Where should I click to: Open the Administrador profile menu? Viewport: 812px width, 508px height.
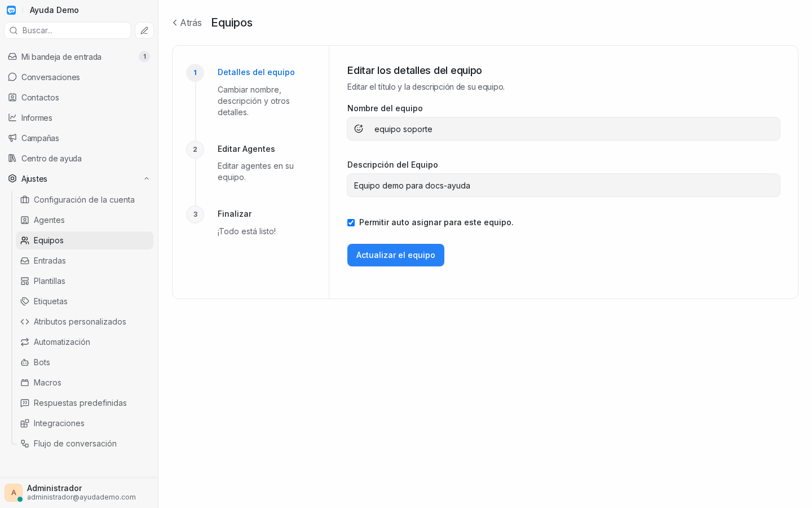(x=79, y=493)
